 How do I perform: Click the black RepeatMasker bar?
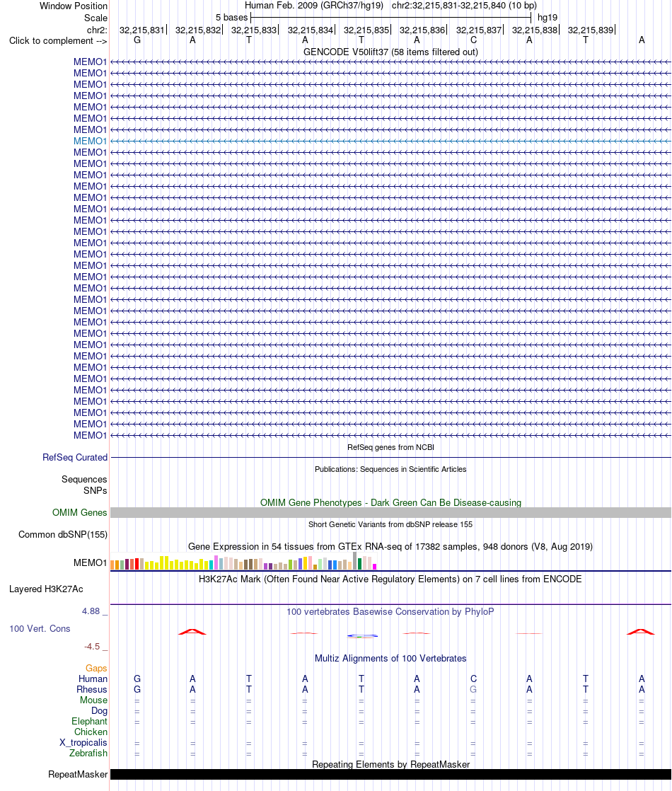pos(390,774)
